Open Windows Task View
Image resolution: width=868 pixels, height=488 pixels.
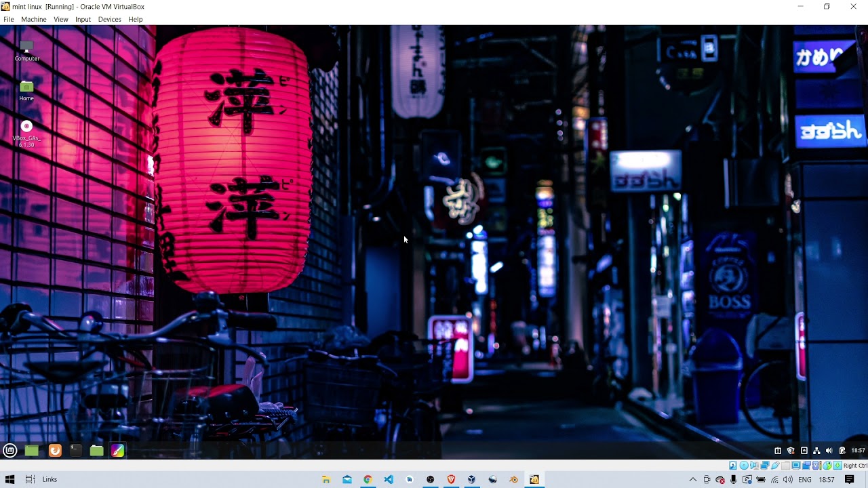(30, 479)
